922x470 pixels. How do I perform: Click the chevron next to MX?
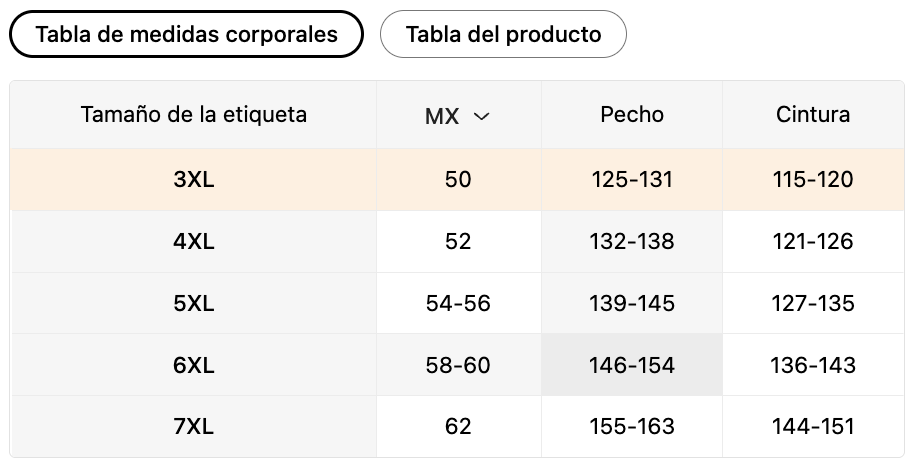click(482, 116)
